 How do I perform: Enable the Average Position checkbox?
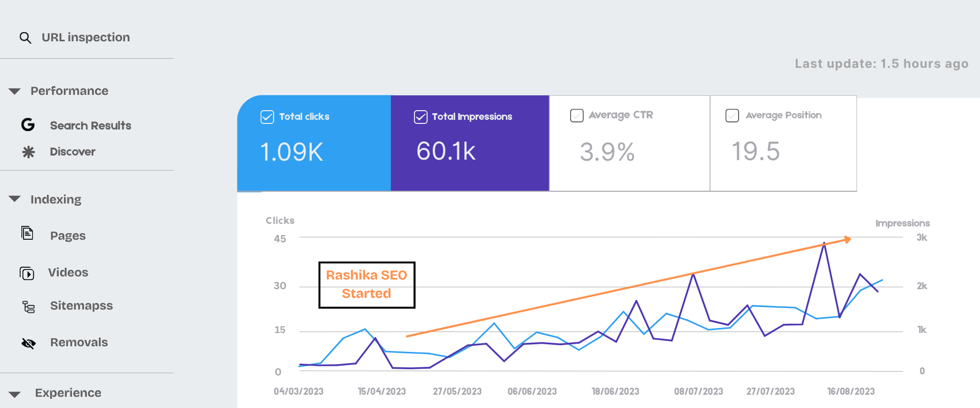[x=732, y=116]
